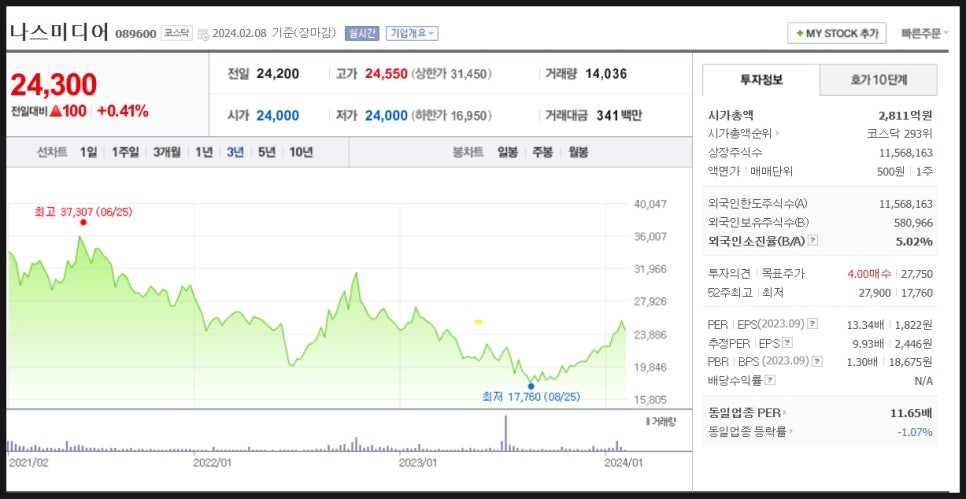Click the 전일 value 24,200
Screen dimensions: 966x499
point(278,74)
